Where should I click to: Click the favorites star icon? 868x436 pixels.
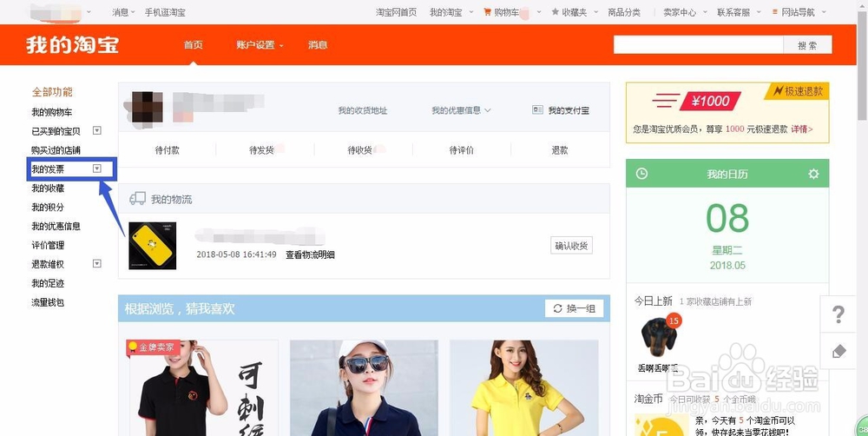556,11
